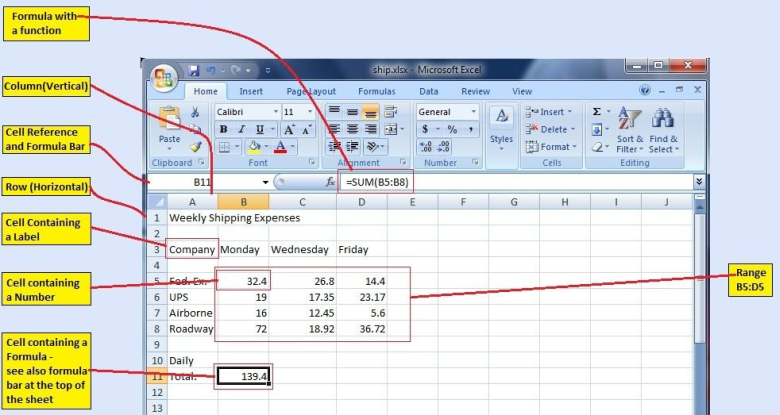Activate the Format Painter brush

click(195, 147)
